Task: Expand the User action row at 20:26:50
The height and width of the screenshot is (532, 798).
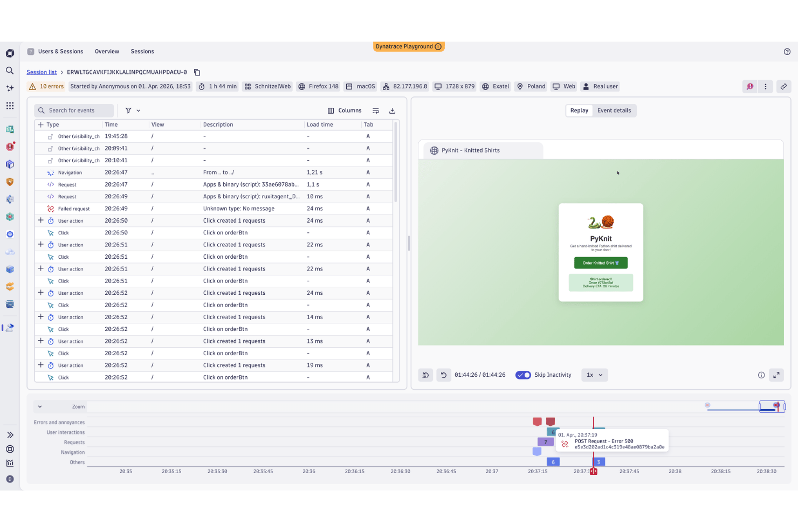Action: pos(40,220)
